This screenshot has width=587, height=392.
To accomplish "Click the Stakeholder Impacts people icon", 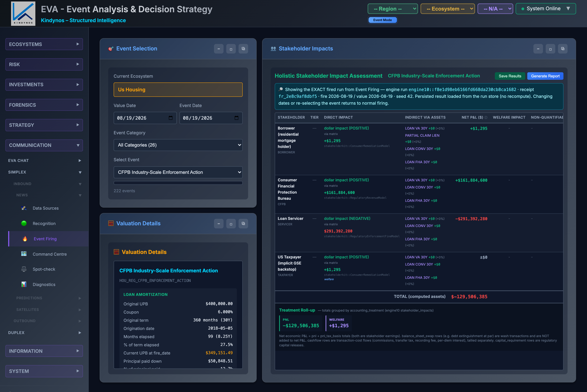I will click(273, 49).
